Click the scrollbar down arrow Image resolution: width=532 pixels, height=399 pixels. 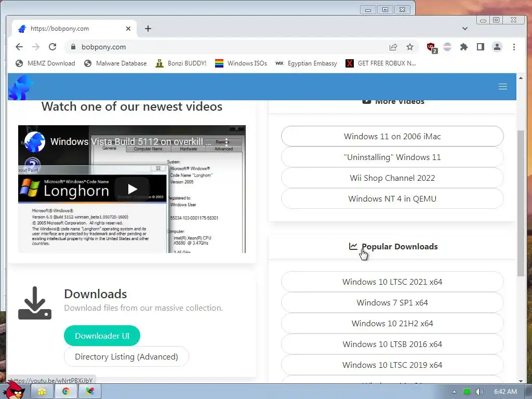click(x=521, y=381)
